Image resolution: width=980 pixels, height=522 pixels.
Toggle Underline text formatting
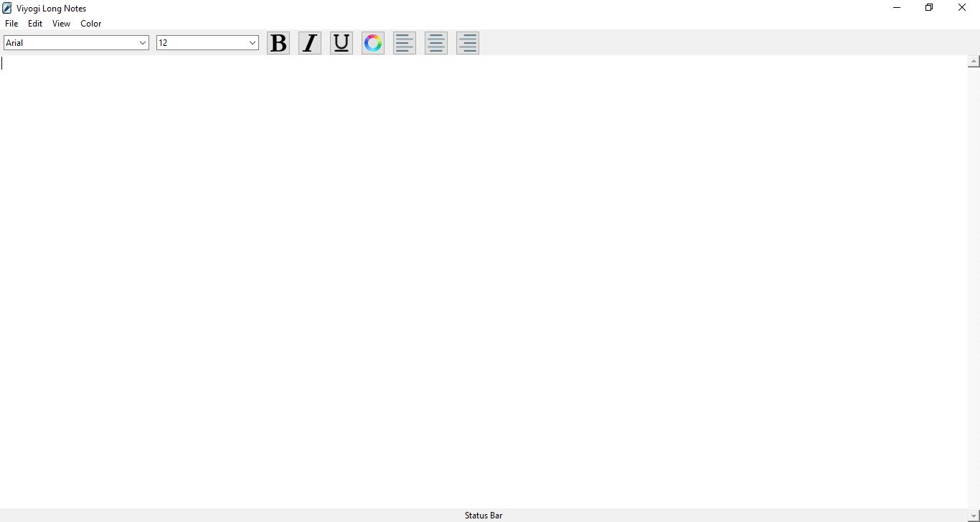[341, 43]
